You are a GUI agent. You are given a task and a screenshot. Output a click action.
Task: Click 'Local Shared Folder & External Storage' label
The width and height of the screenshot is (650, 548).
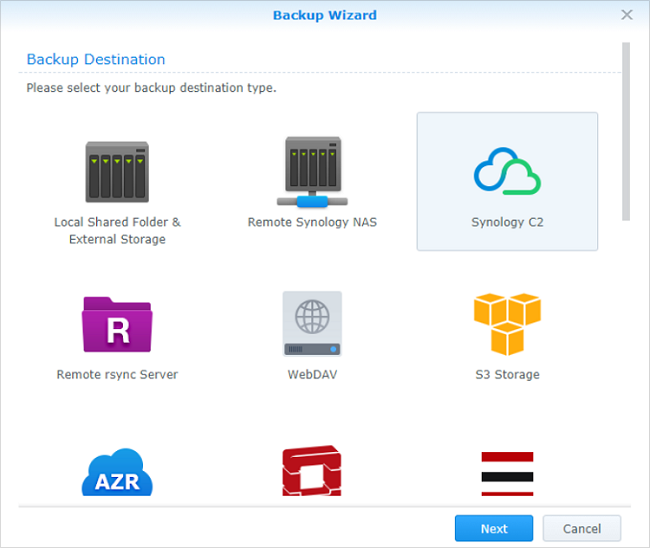coord(117,230)
